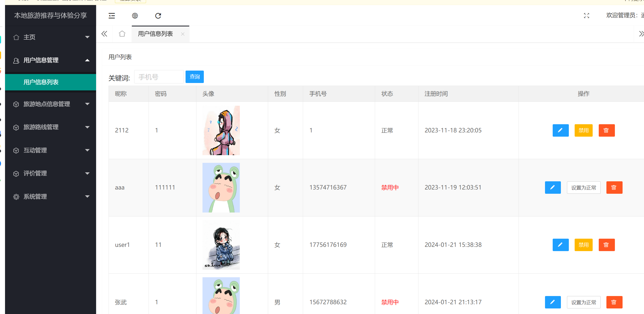Delete user aaa with the trash icon

(x=614, y=187)
